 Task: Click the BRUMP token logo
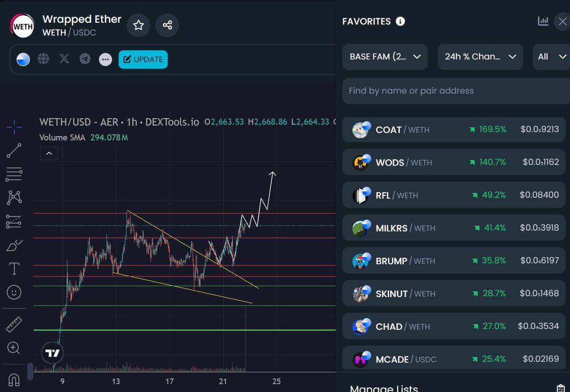[361, 261]
